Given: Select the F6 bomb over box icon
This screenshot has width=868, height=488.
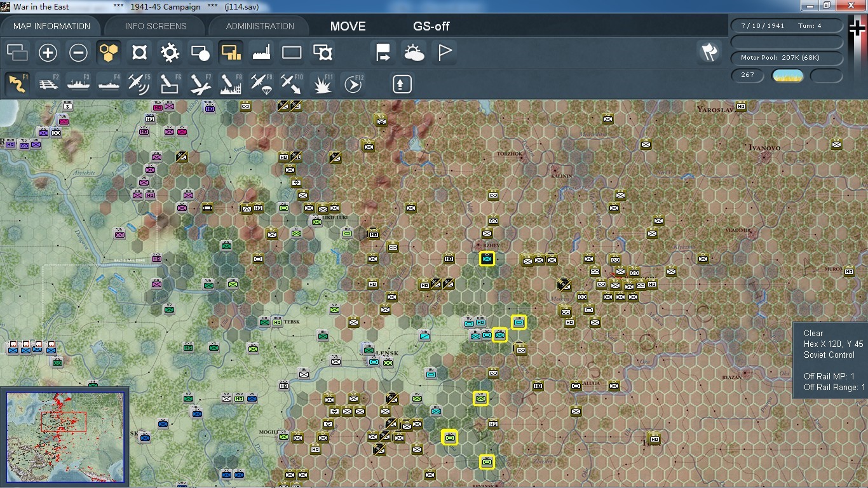Looking at the screenshot, I should [x=170, y=84].
